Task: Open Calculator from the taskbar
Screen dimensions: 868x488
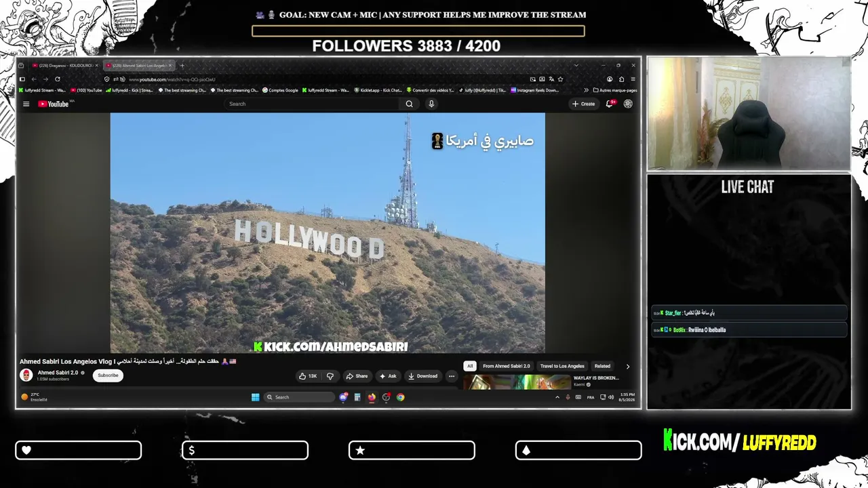Action: point(357,397)
